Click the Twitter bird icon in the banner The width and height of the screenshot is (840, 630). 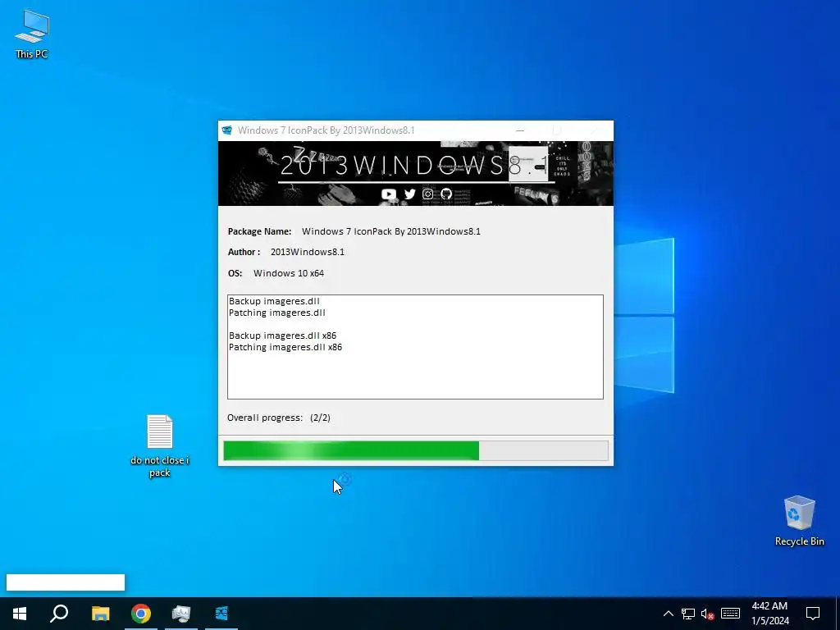(x=410, y=194)
